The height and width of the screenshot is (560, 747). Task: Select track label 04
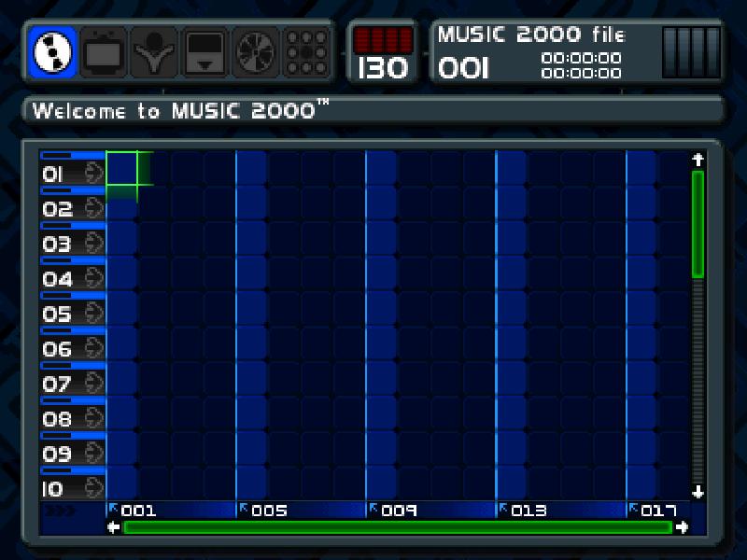coord(57,279)
